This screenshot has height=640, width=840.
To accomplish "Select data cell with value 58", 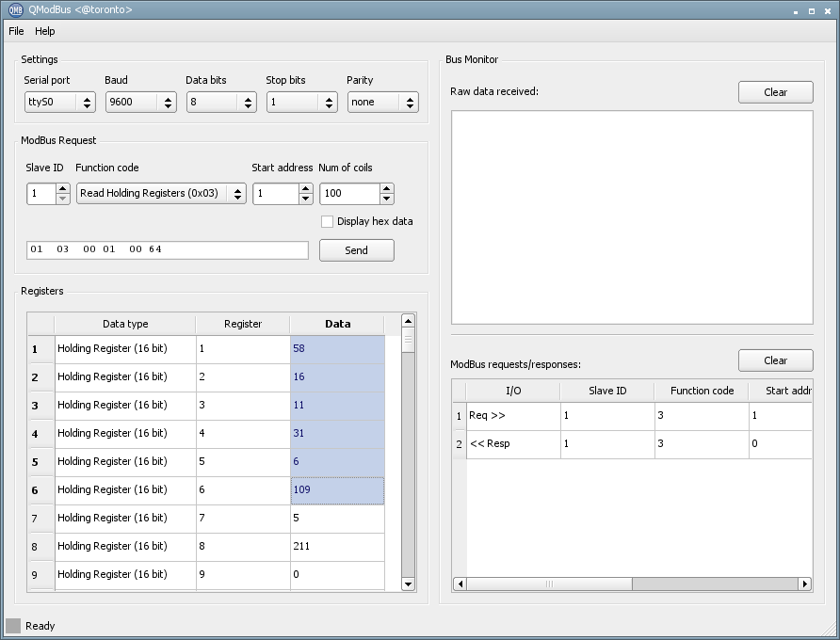I will coord(337,348).
